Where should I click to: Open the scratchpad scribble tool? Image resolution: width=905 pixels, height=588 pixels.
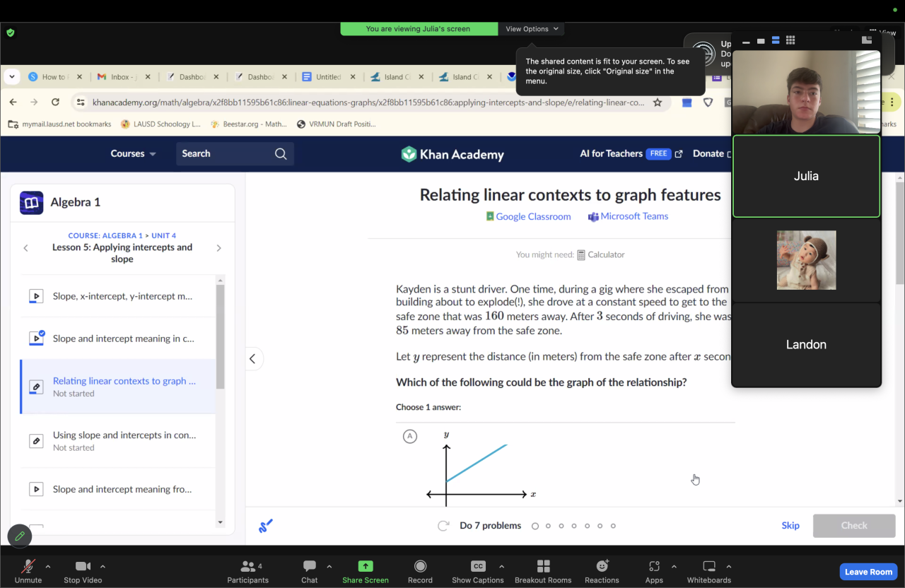(266, 526)
